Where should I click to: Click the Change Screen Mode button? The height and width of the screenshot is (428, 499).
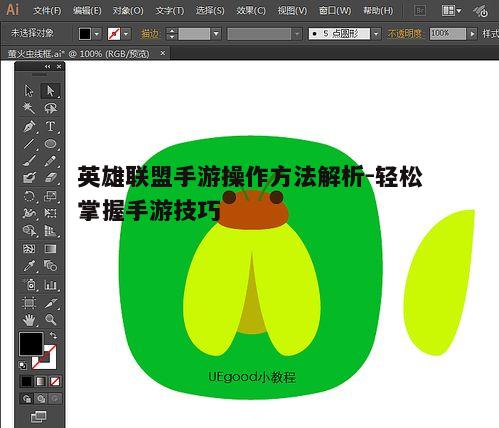click(39, 417)
